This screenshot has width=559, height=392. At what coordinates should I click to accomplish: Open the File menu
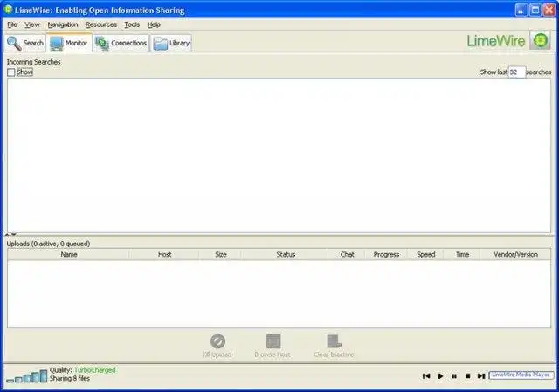[12, 24]
